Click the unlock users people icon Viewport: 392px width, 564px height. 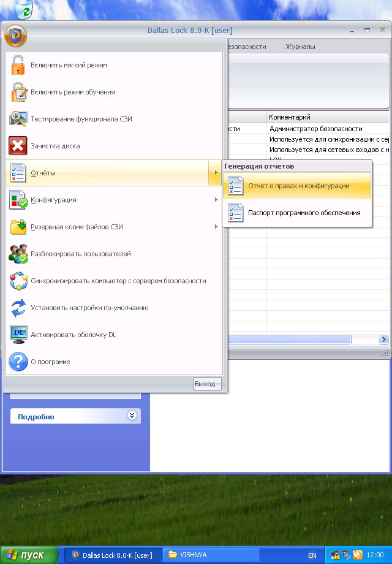click(18, 254)
